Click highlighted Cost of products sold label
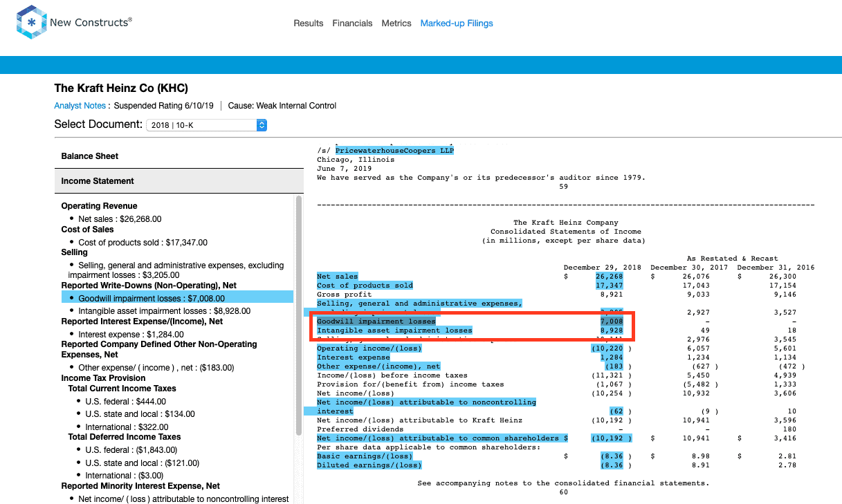The width and height of the screenshot is (842, 504). 365,286
